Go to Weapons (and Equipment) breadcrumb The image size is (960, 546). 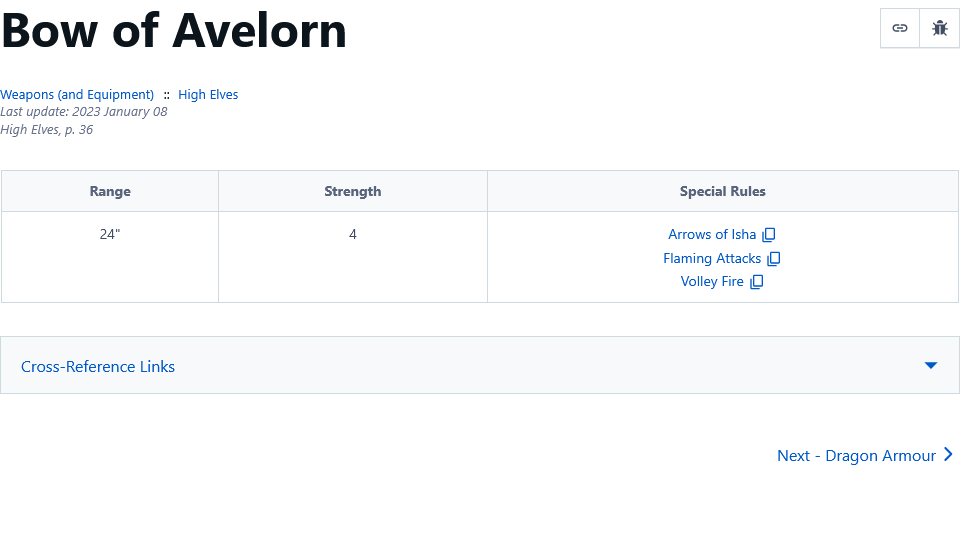(77, 95)
